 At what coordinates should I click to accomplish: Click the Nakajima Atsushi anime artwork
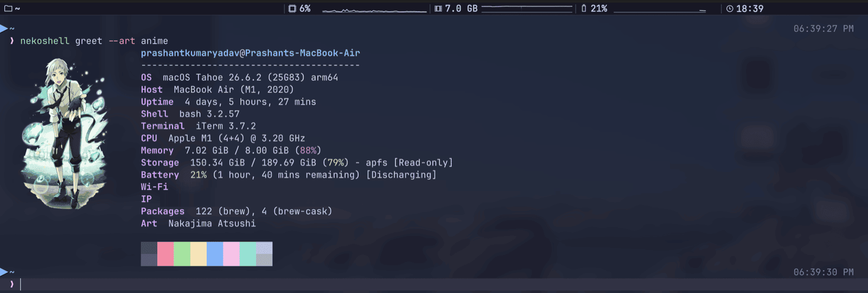click(65, 133)
